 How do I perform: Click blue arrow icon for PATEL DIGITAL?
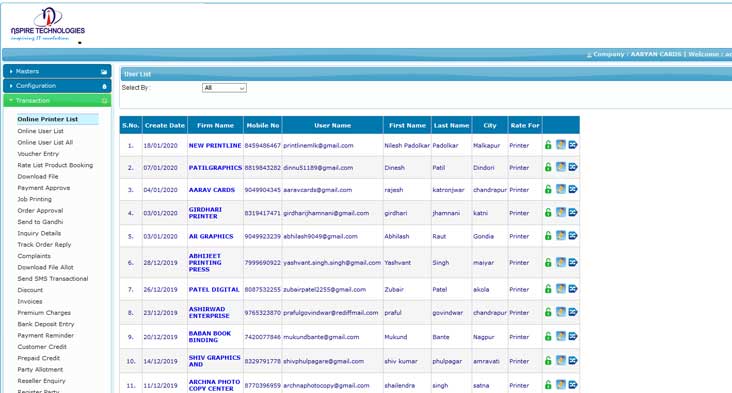point(573,289)
